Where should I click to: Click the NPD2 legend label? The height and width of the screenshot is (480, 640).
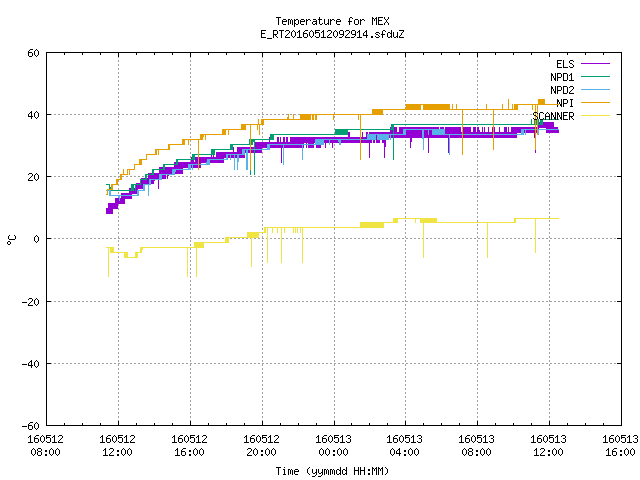pos(562,90)
